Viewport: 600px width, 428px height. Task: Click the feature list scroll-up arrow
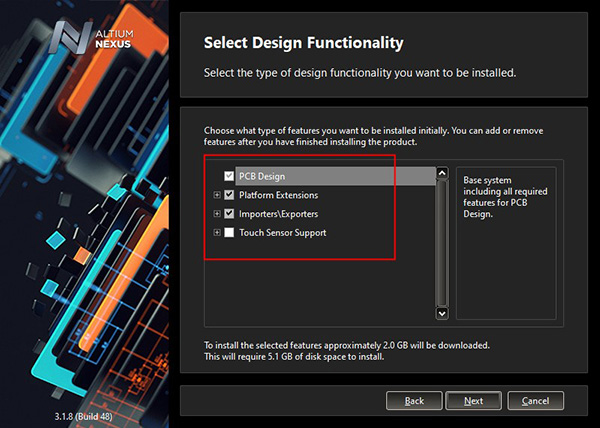(x=441, y=174)
